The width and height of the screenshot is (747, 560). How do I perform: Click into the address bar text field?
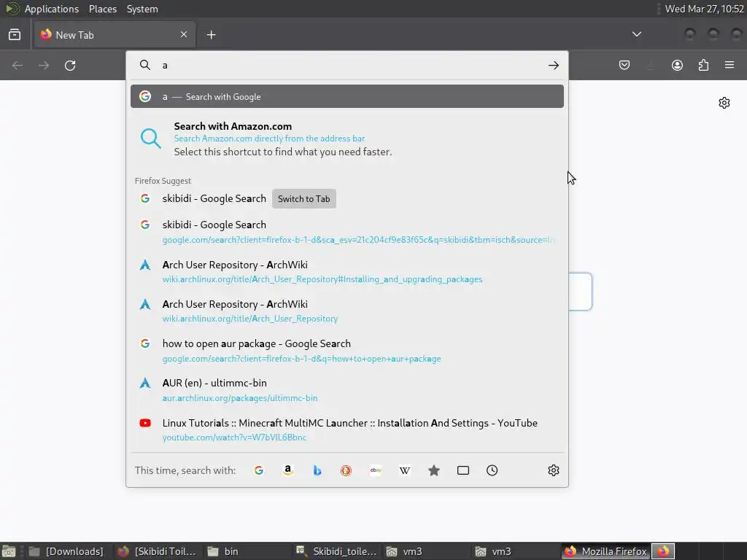tap(350, 65)
